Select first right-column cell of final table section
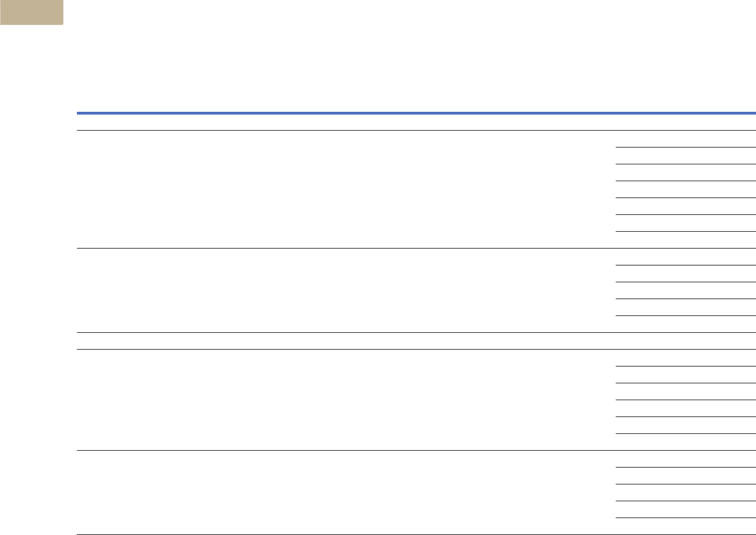 (x=686, y=459)
